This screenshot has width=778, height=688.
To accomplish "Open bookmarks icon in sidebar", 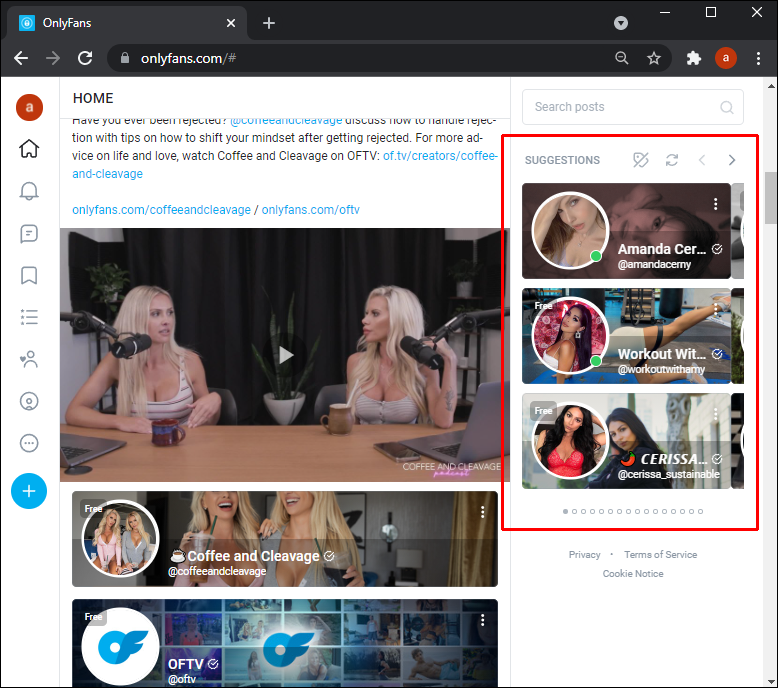I will 29,275.
